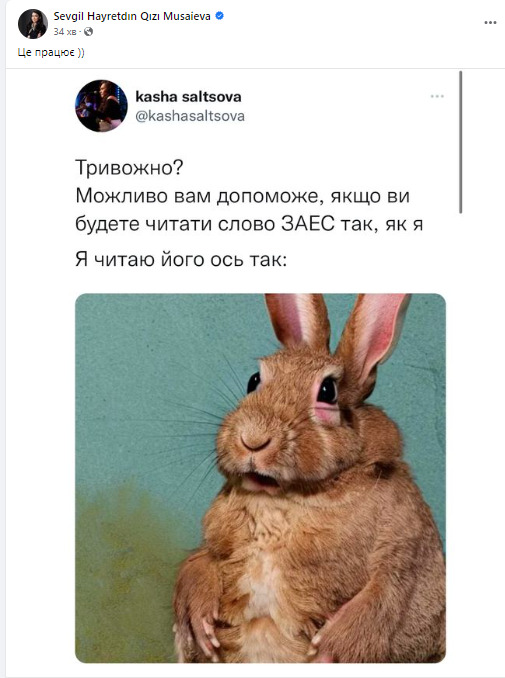Click the post caption 'Це працює ))'
The height and width of the screenshot is (678, 505).
[x=51, y=52]
